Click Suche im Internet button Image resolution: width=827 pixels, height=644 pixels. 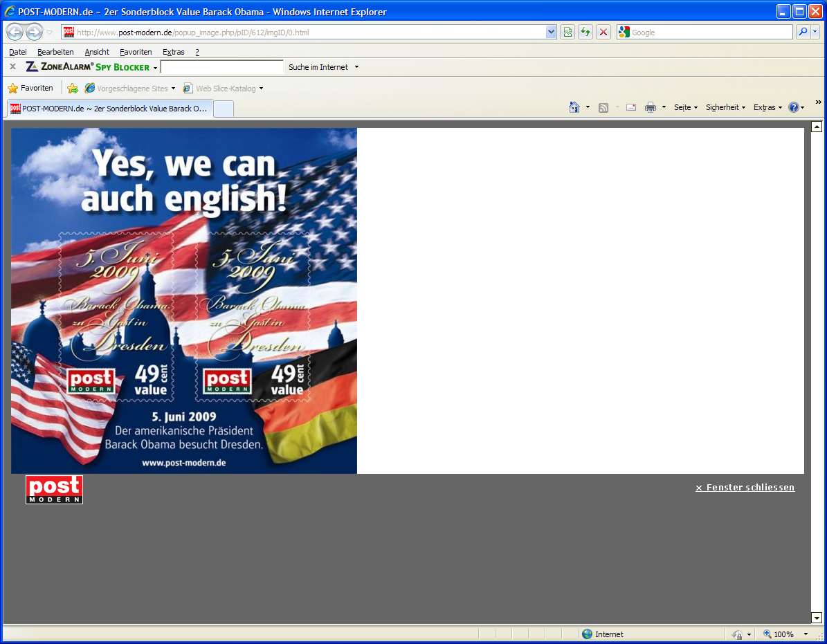click(318, 67)
